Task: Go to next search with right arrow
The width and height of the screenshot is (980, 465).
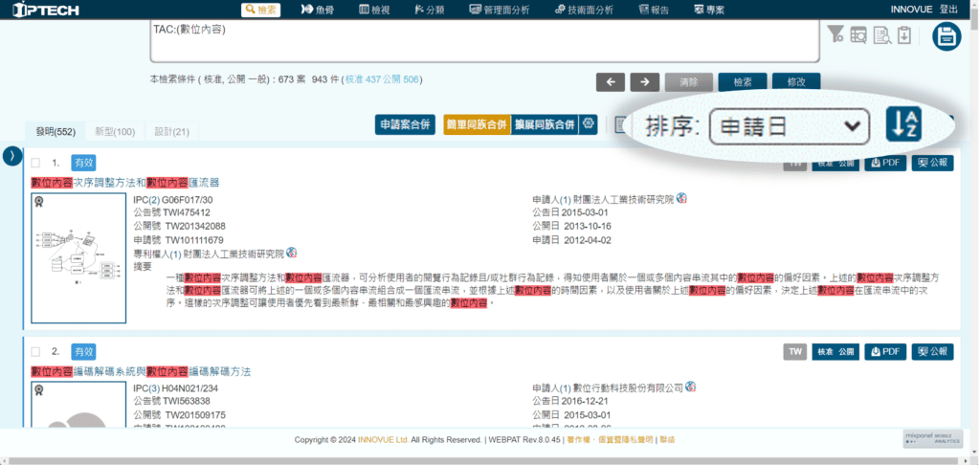Action: pos(645,82)
